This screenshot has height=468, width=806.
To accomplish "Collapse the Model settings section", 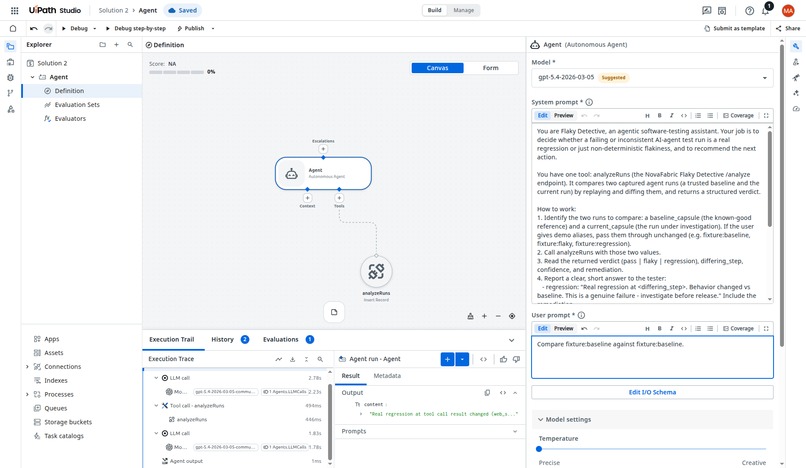I will 540,419.
